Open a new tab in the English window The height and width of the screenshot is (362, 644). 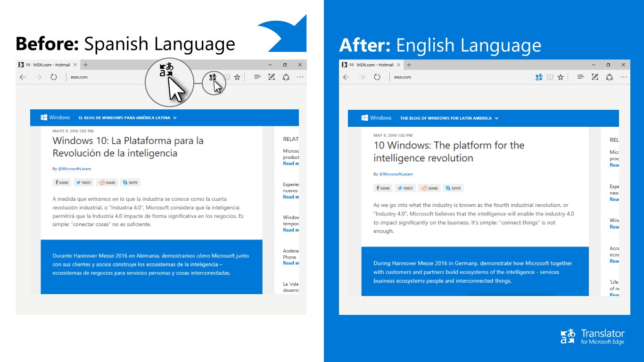tap(409, 65)
